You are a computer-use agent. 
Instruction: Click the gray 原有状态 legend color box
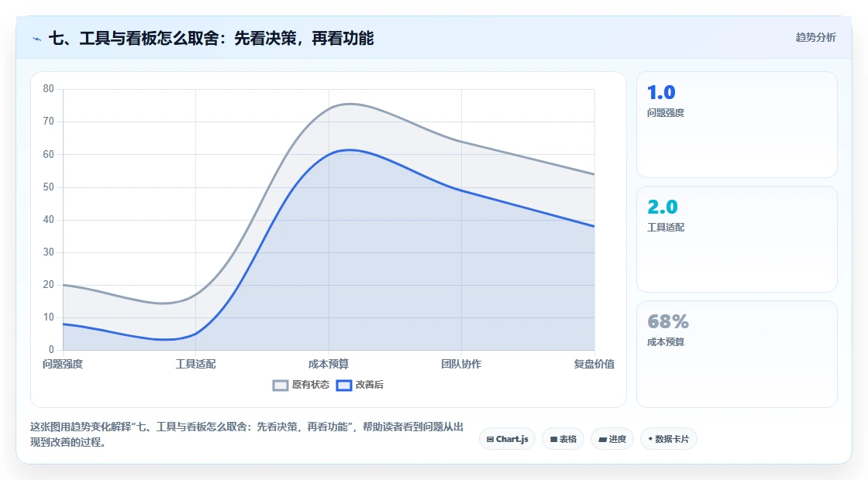point(281,386)
